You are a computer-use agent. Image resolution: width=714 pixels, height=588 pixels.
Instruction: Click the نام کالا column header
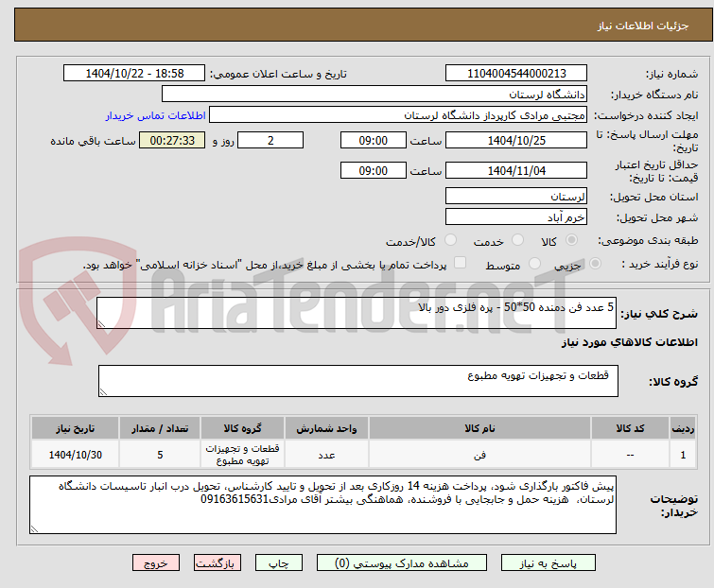[479, 428]
